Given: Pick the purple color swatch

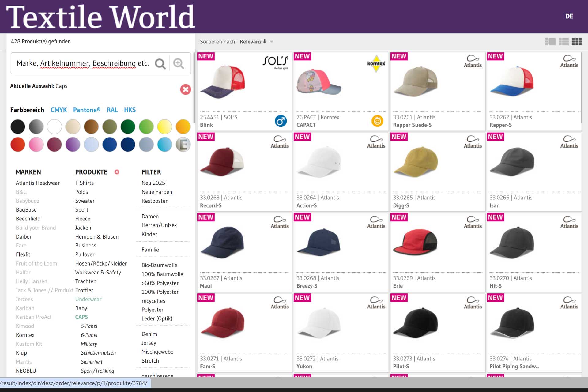Looking at the screenshot, I should pos(73,144).
